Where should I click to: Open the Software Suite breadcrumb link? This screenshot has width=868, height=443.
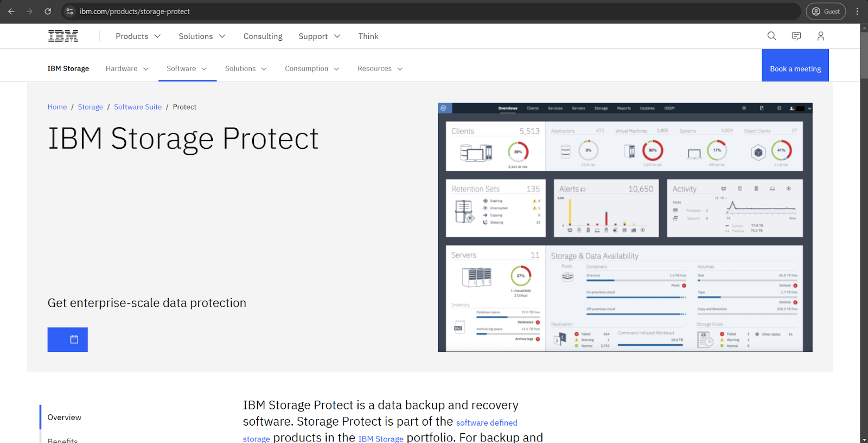(x=138, y=107)
